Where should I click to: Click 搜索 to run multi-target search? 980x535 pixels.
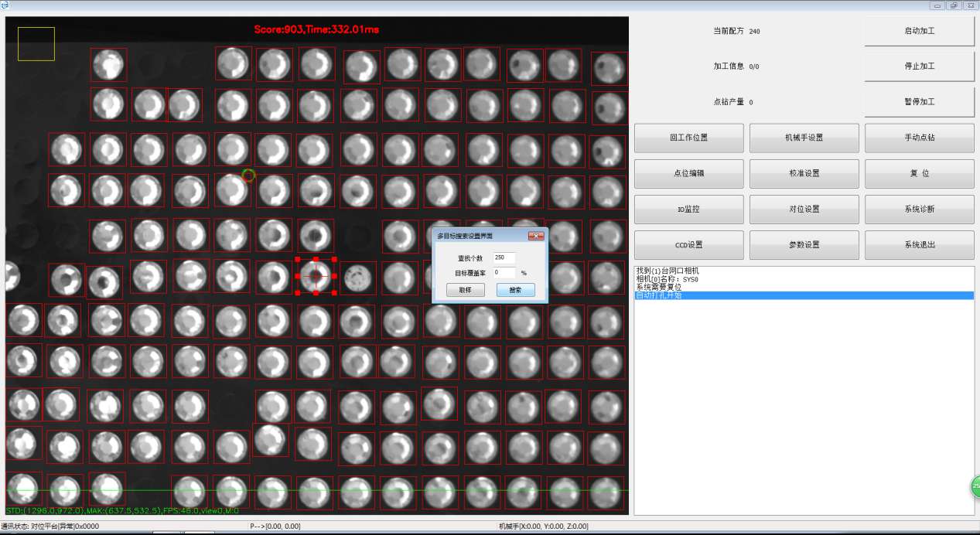pos(515,289)
